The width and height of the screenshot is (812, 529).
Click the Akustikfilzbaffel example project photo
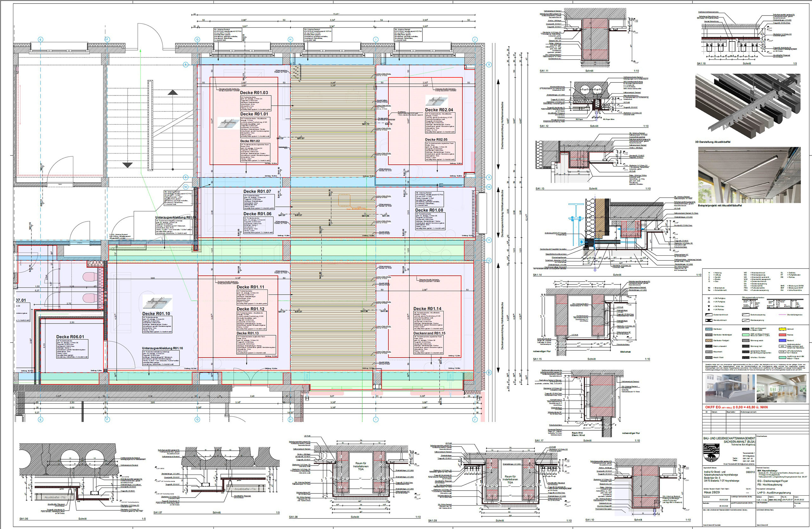[749, 175]
